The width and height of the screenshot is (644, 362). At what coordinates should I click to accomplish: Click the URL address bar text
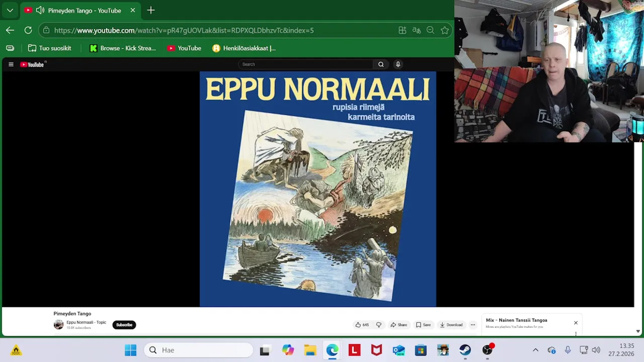coord(184,30)
